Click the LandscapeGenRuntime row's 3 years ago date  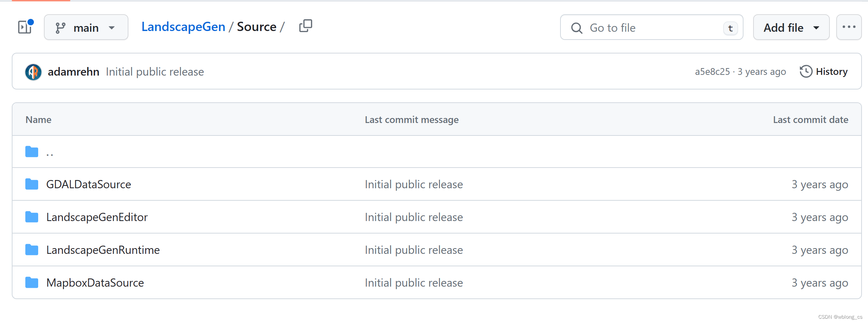820,250
